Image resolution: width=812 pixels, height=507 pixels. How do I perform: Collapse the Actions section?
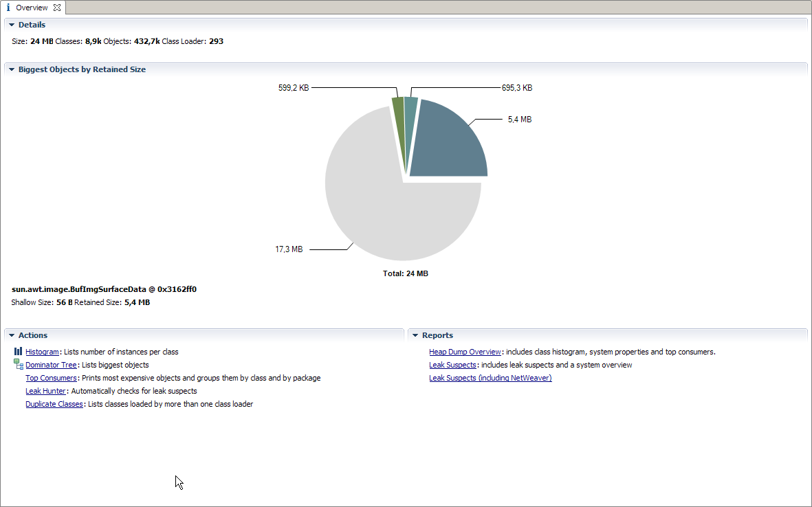pos(12,335)
